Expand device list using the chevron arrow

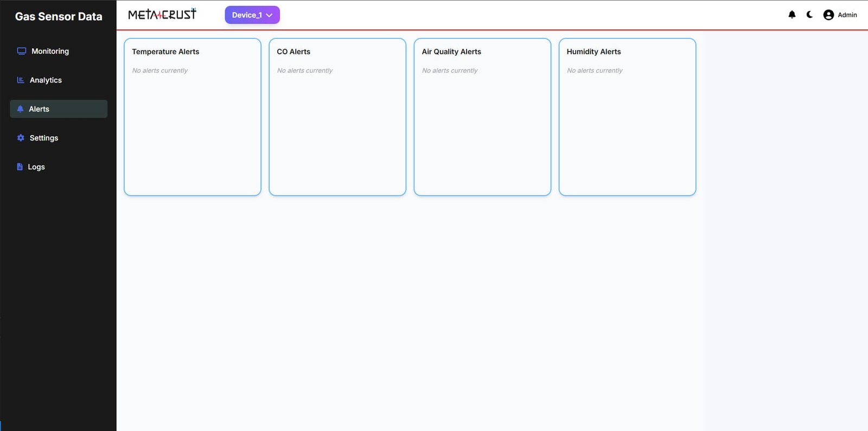269,15
